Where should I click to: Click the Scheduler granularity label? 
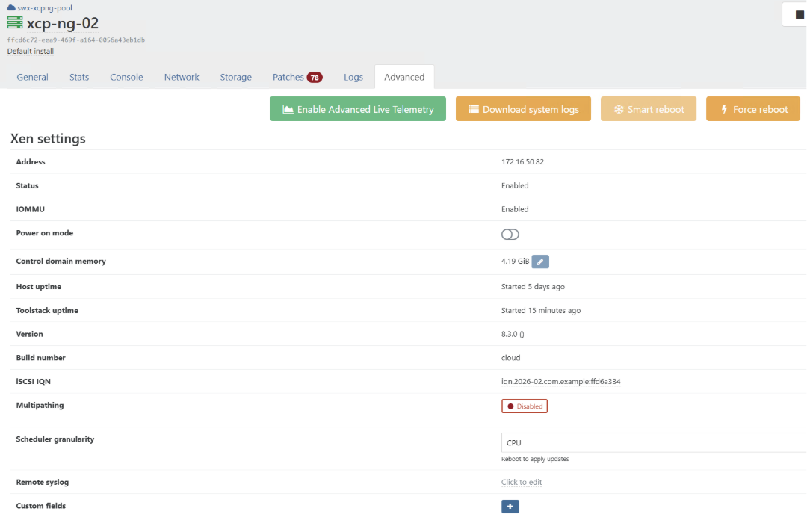55,439
